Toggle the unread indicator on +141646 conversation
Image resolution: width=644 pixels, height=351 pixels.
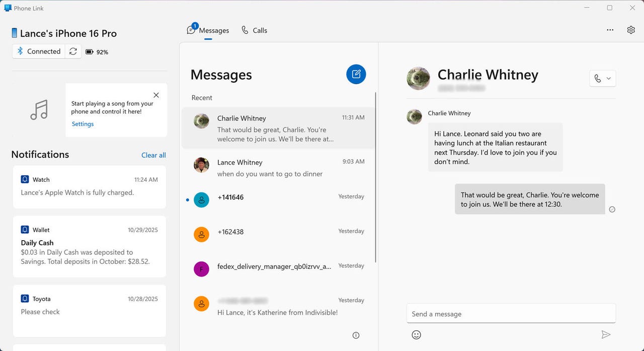click(188, 199)
